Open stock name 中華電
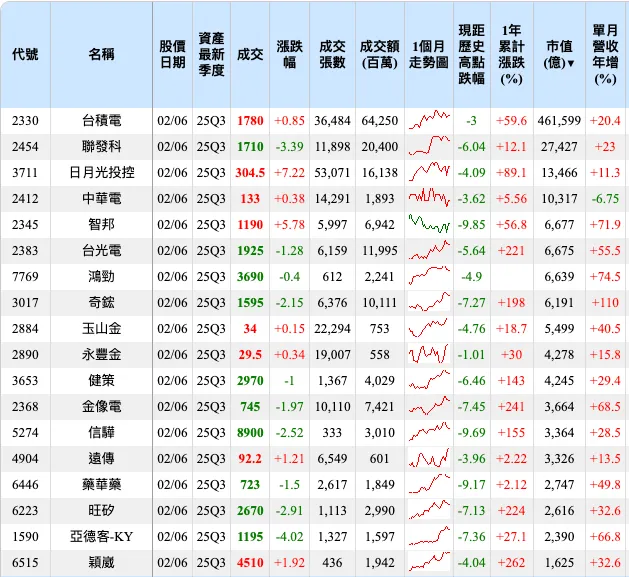The width and height of the screenshot is (629, 577). [101, 198]
